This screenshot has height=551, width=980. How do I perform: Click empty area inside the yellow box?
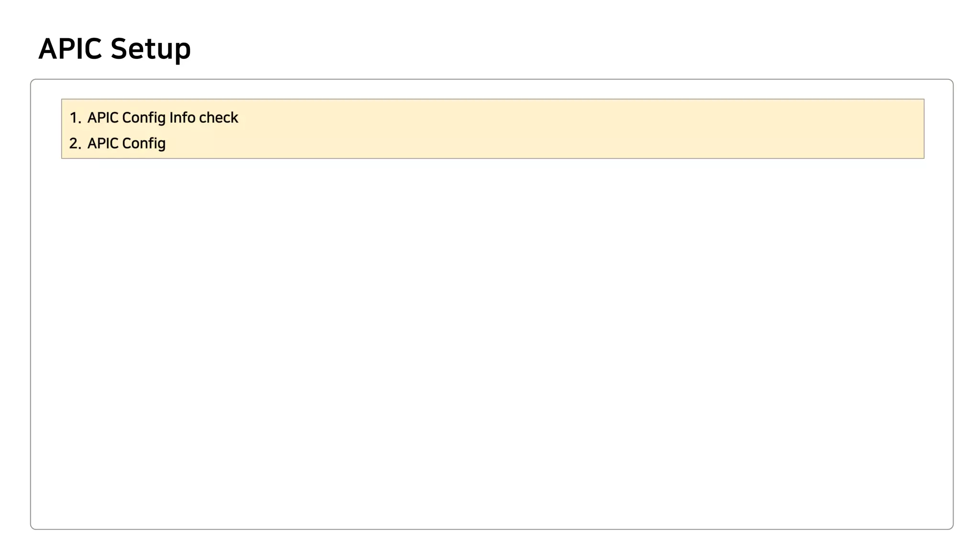pos(574,129)
